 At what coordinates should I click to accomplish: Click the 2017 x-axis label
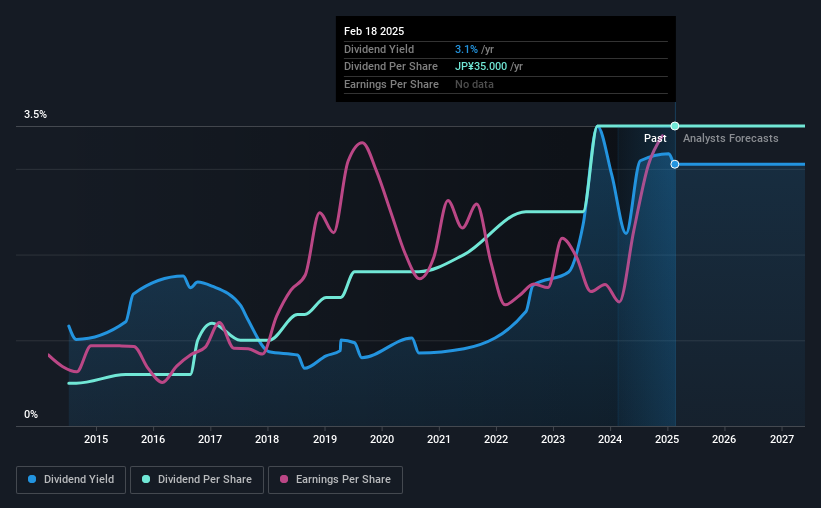(210, 439)
